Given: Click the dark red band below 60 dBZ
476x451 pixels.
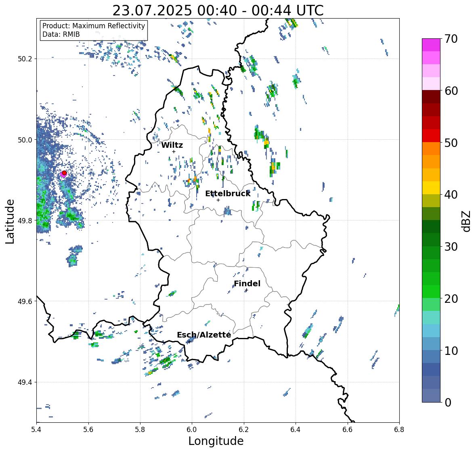Looking at the screenshot, I should (x=431, y=97).
